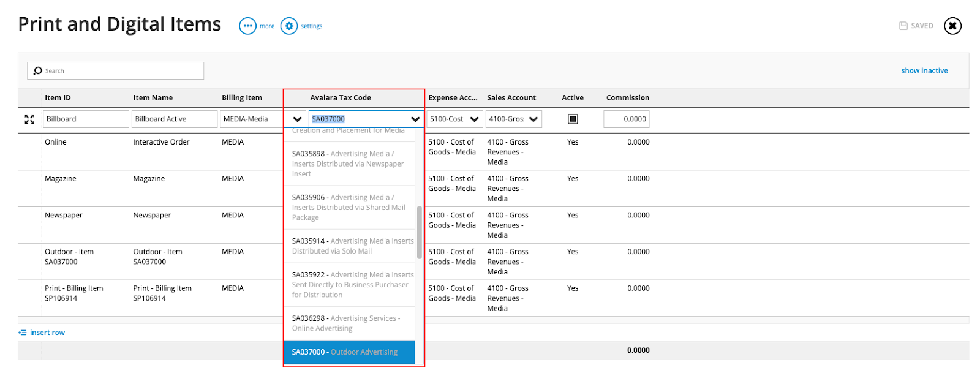Open settings gear icon
This screenshot has width=980, height=384.
click(289, 26)
